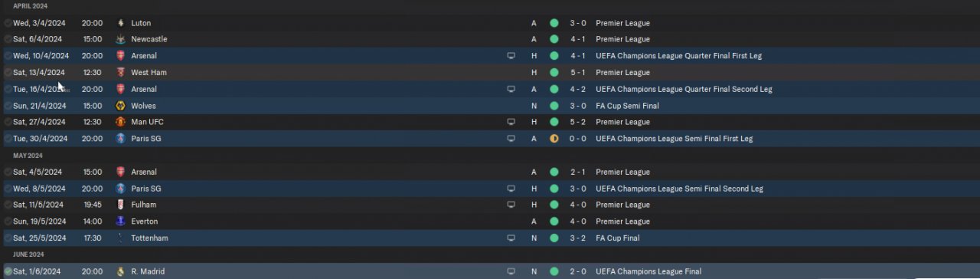
Task: Click the Newcastle club badge
Action: [120, 39]
